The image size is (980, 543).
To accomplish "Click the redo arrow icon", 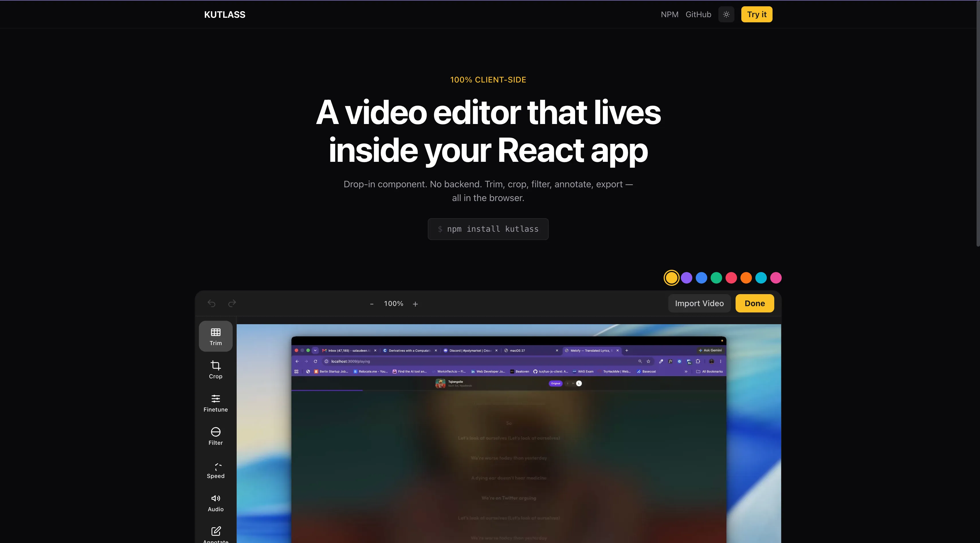I will pos(232,304).
